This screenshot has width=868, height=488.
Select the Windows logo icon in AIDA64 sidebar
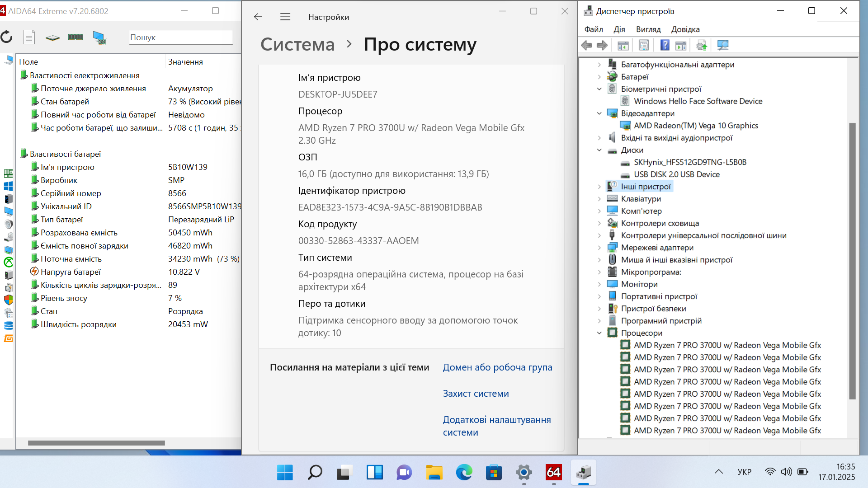(8, 186)
